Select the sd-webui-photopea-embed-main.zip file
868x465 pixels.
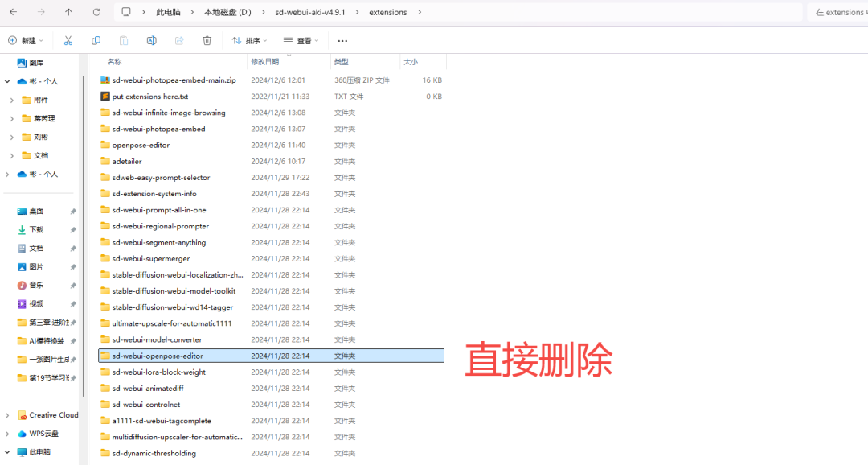174,80
